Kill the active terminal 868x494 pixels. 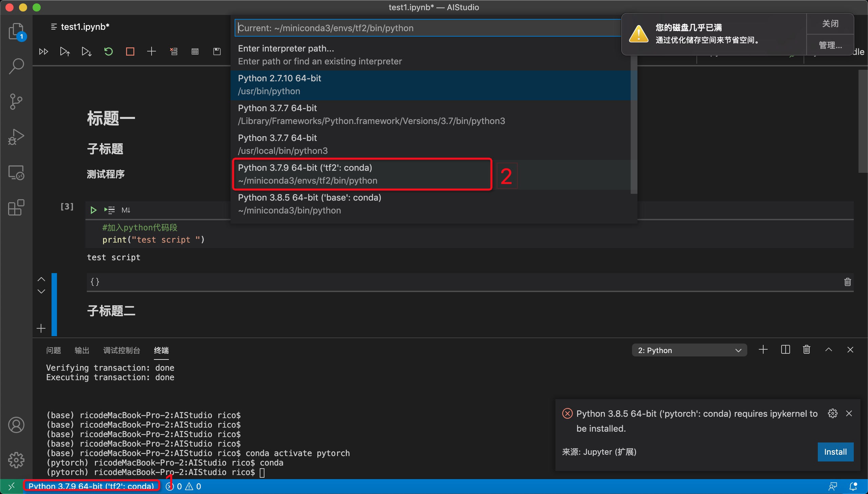click(x=807, y=350)
